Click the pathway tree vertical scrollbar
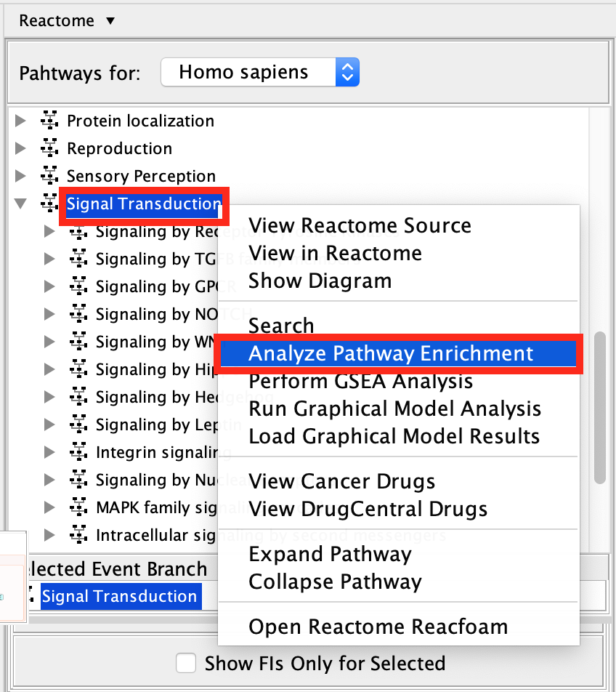The width and height of the screenshot is (616, 692). [x=599, y=407]
